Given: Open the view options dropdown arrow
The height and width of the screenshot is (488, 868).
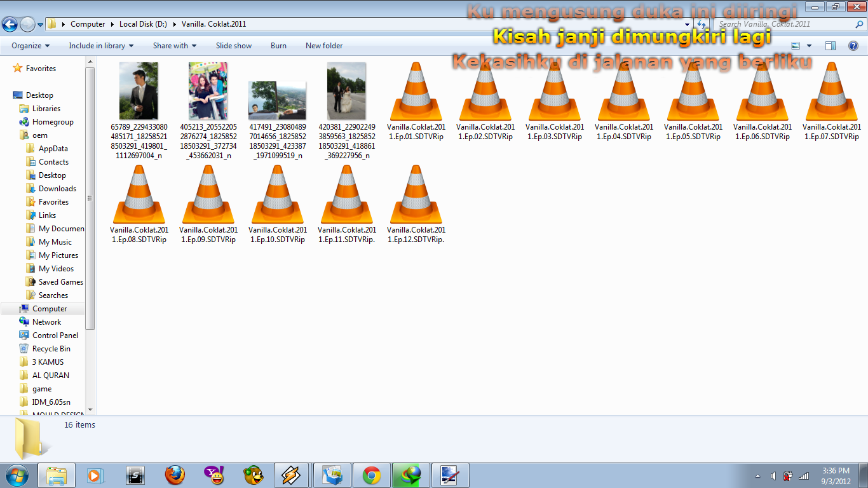Looking at the screenshot, I should point(809,46).
